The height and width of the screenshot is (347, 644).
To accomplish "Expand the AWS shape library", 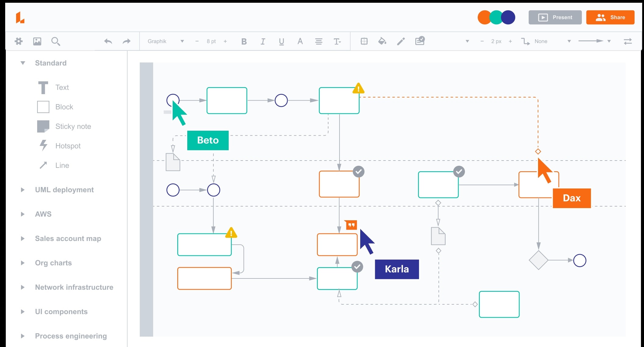I will pos(23,214).
